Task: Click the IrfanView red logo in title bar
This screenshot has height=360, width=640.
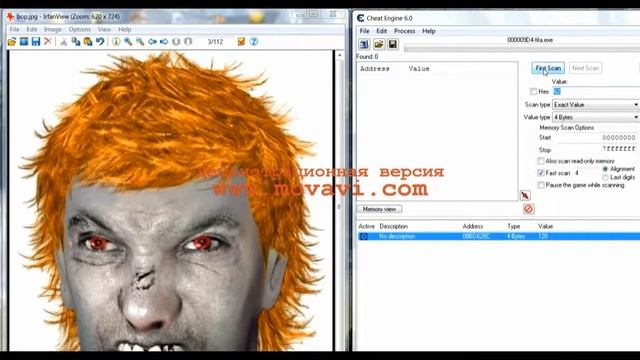Action: pyautogui.click(x=11, y=17)
